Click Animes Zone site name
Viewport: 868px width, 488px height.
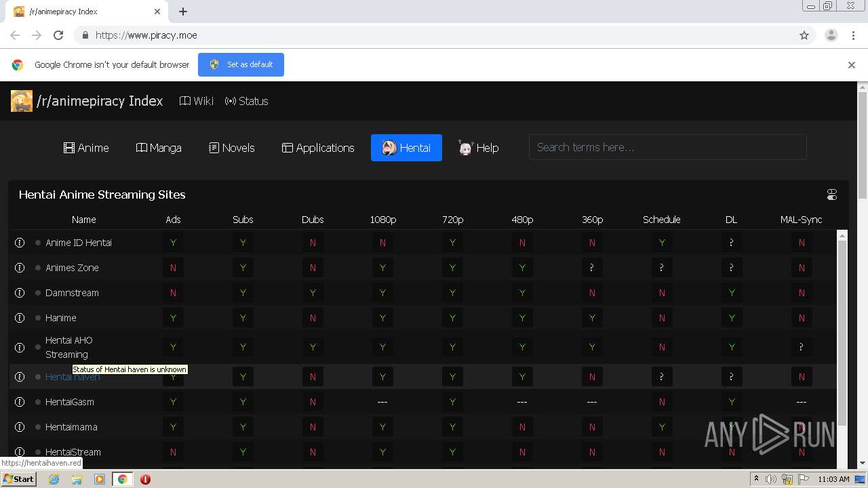click(72, 268)
